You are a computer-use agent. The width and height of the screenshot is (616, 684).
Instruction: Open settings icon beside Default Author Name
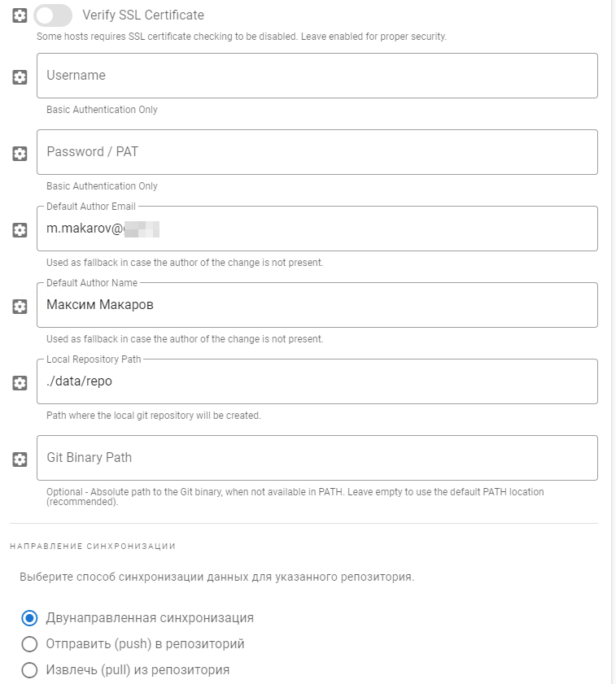click(20, 307)
